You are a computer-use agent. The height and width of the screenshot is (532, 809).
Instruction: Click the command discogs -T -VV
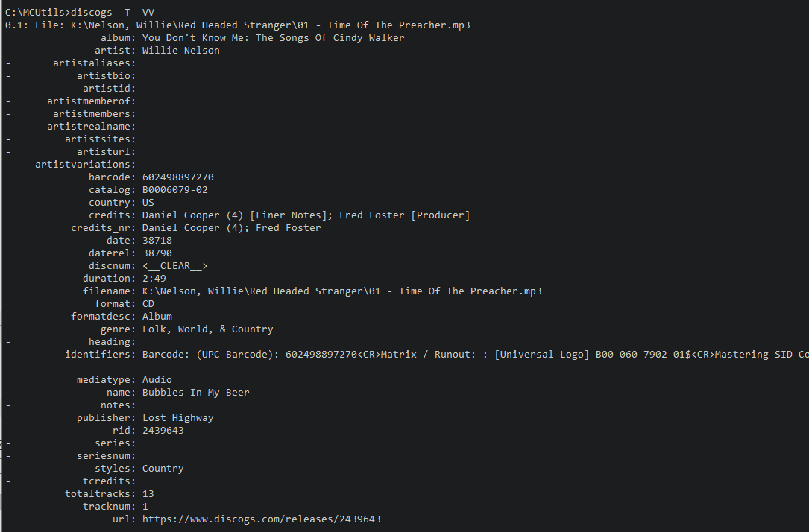113,13
